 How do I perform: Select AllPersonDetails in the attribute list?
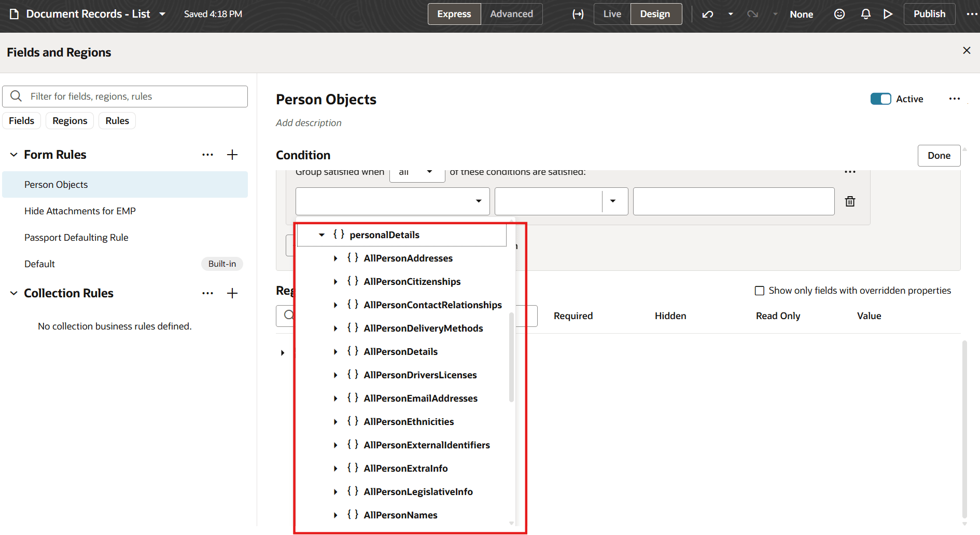[400, 352]
